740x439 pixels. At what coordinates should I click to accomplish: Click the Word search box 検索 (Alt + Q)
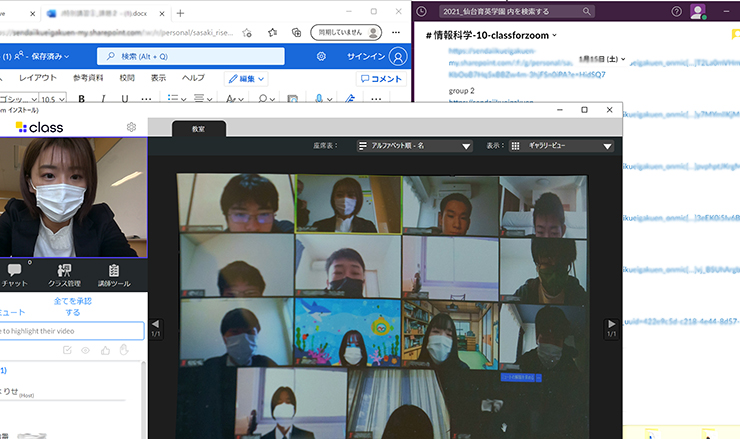point(191,56)
